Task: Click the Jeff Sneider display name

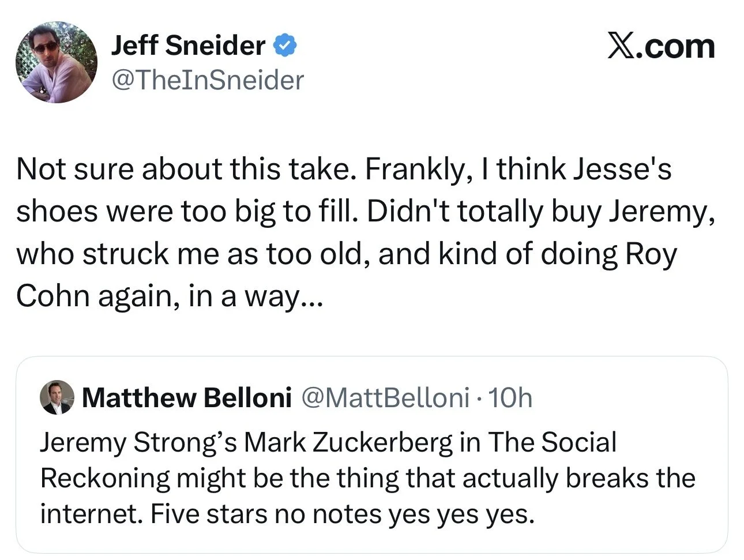Action: point(188,46)
